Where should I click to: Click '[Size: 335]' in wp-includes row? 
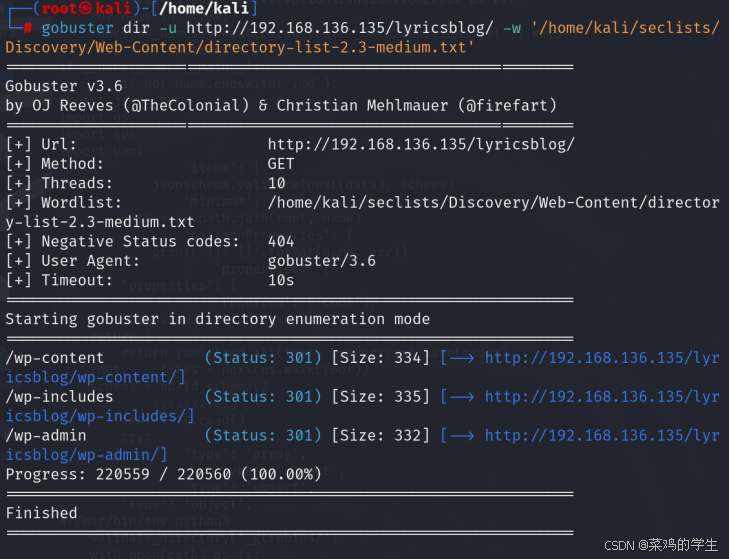[x=380, y=397]
